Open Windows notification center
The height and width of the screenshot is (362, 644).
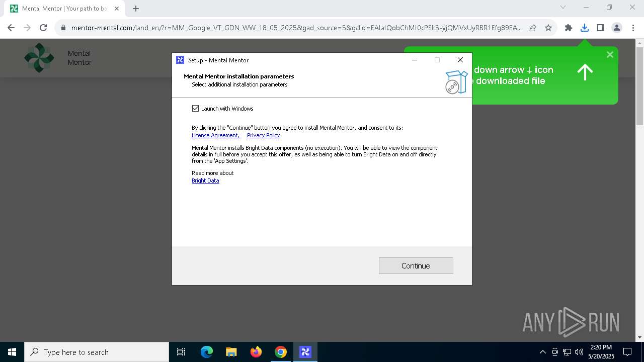pos(628,352)
